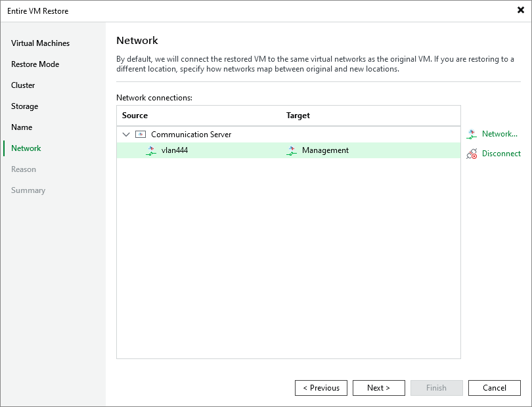The width and height of the screenshot is (532, 407).
Task: Select the Name step
Action: pyautogui.click(x=22, y=127)
